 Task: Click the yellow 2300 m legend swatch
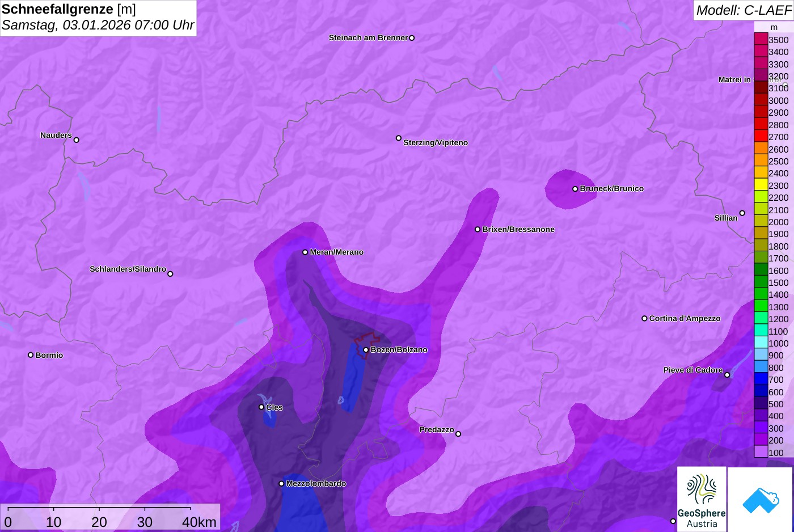click(x=761, y=185)
